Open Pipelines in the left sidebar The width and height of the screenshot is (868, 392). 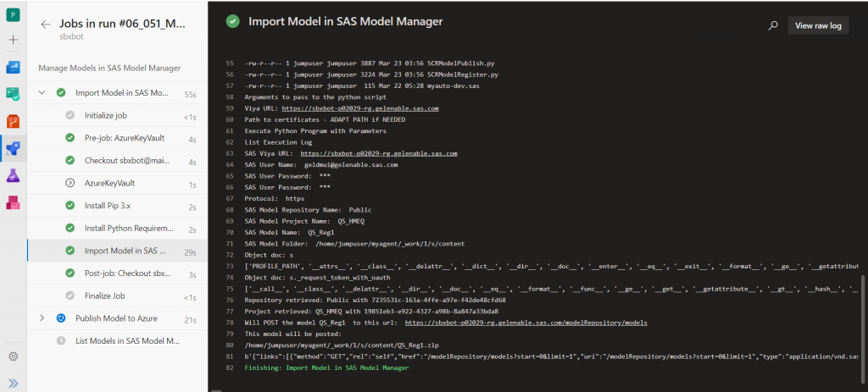[x=13, y=149]
